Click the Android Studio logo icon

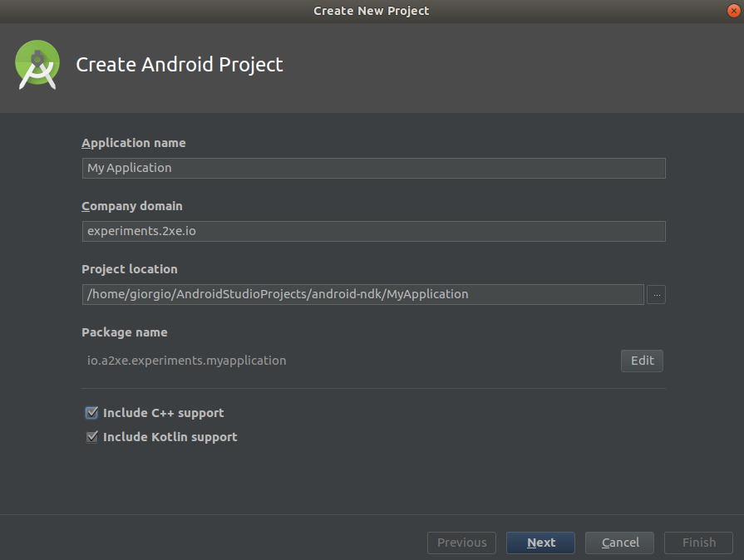[x=37, y=65]
